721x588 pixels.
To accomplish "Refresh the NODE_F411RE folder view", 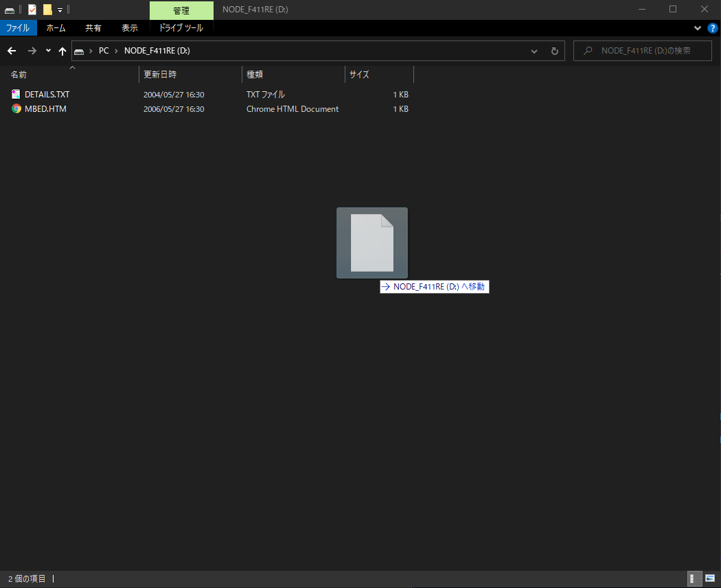I will point(555,51).
